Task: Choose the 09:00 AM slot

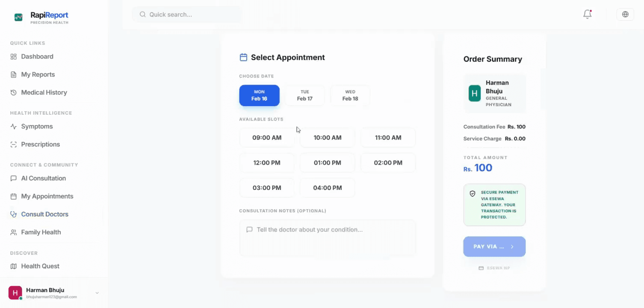Action: pyautogui.click(x=267, y=138)
